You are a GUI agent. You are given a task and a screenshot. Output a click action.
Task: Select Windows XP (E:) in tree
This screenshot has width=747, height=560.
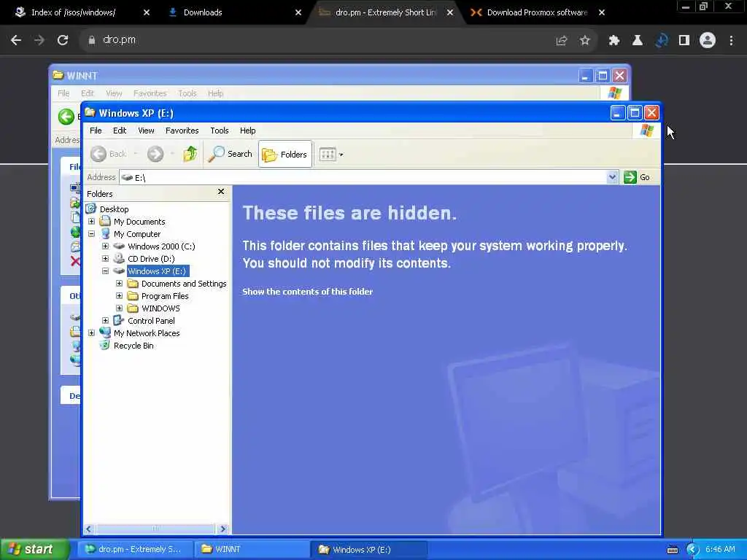coord(157,271)
